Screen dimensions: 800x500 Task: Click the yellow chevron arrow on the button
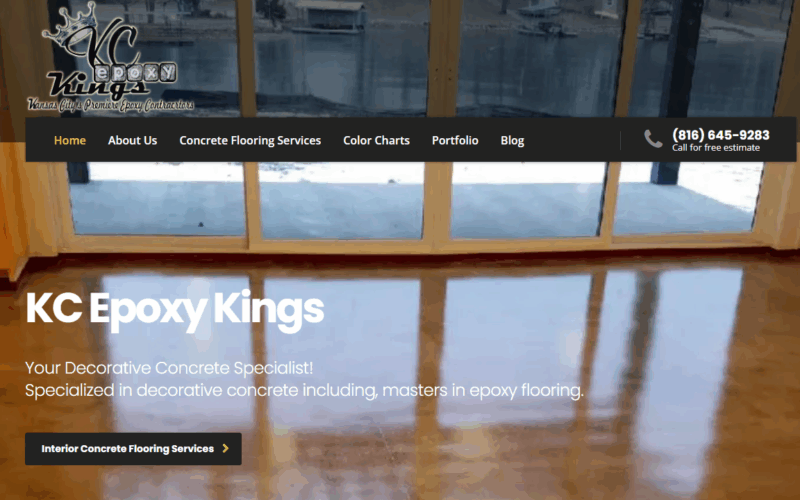point(226,448)
